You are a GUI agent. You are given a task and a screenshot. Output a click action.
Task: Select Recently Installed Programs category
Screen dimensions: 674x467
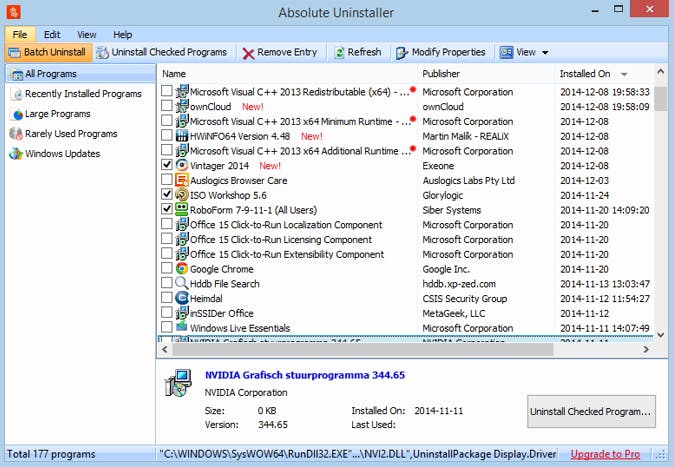[81, 94]
